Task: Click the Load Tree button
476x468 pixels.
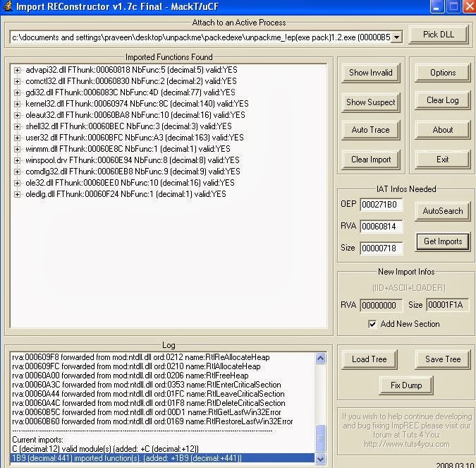Action: (369, 359)
